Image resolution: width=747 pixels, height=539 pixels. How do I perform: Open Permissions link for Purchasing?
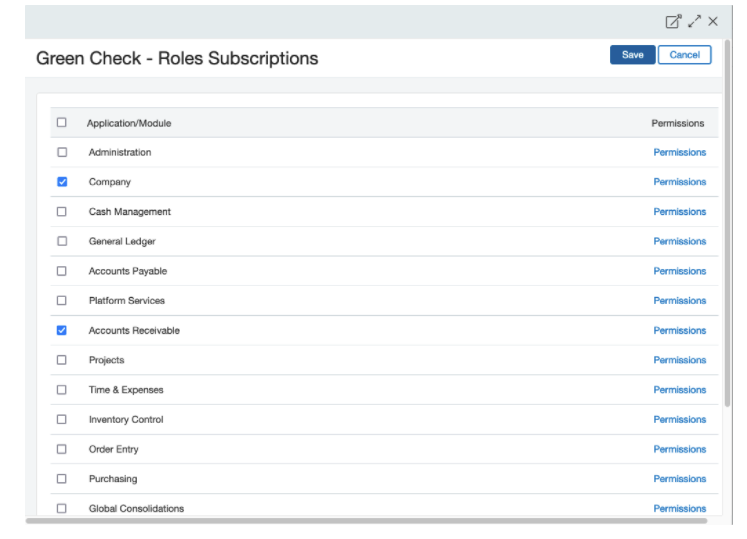click(x=679, y=478)
